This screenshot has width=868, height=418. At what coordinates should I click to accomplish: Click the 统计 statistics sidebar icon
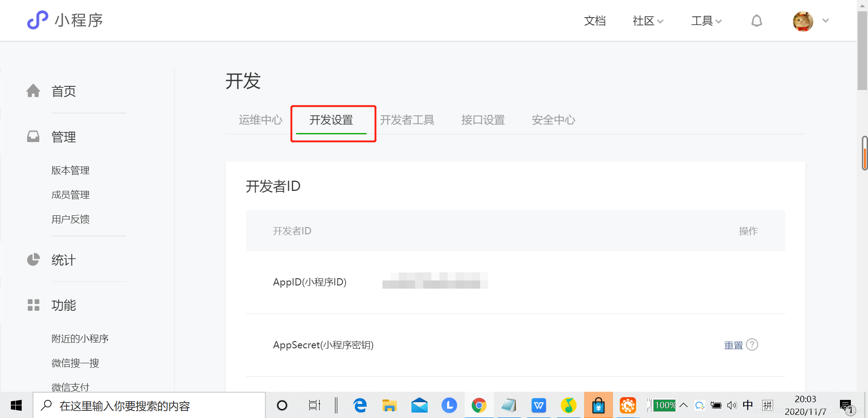click(33, 259)
